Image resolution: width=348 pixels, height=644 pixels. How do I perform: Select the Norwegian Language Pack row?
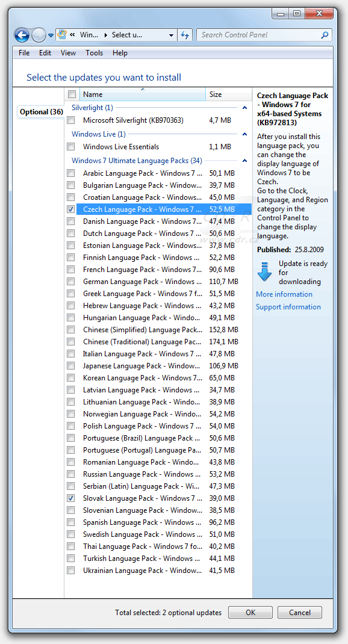pos(164,414)
